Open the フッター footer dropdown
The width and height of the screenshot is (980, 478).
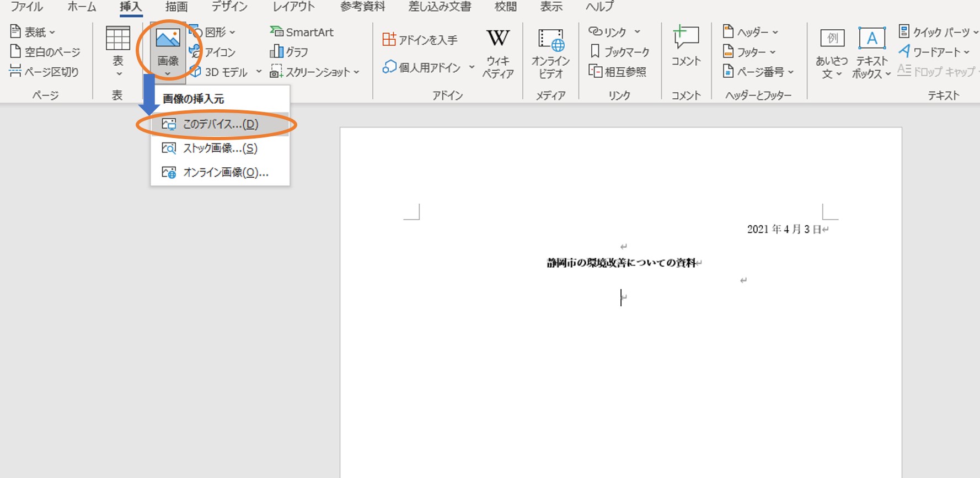(x=749, y=52)
